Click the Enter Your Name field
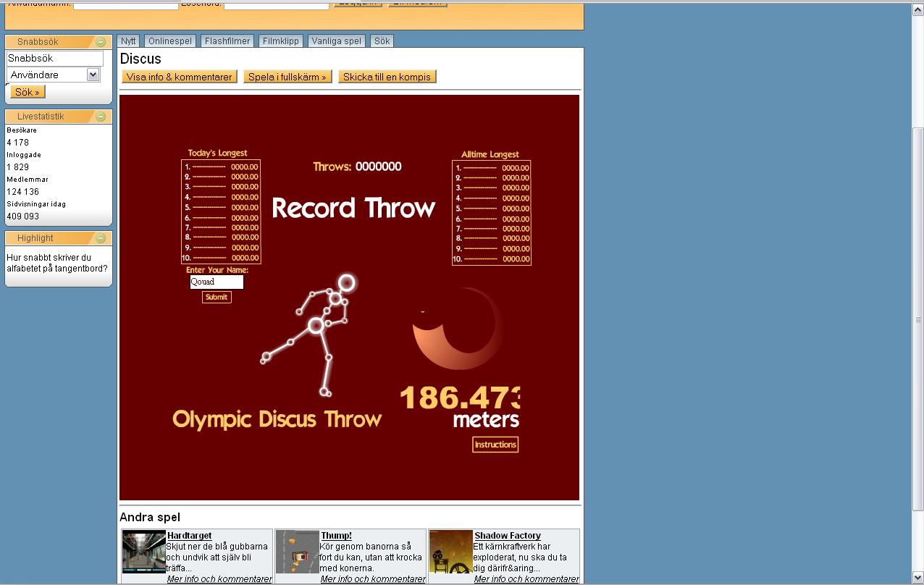This screenshot has width=924, height=585. (x=217, y=282)
